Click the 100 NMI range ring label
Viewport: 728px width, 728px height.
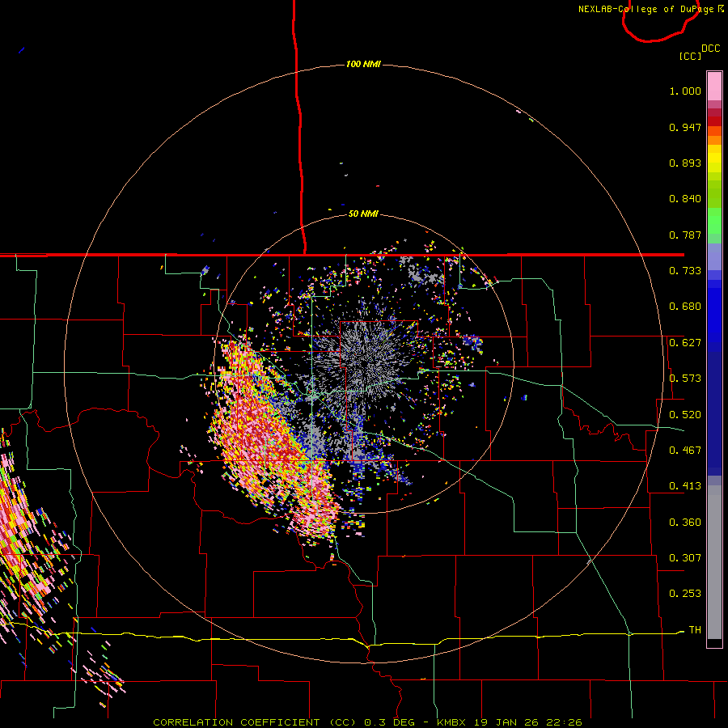click(363, 64)
